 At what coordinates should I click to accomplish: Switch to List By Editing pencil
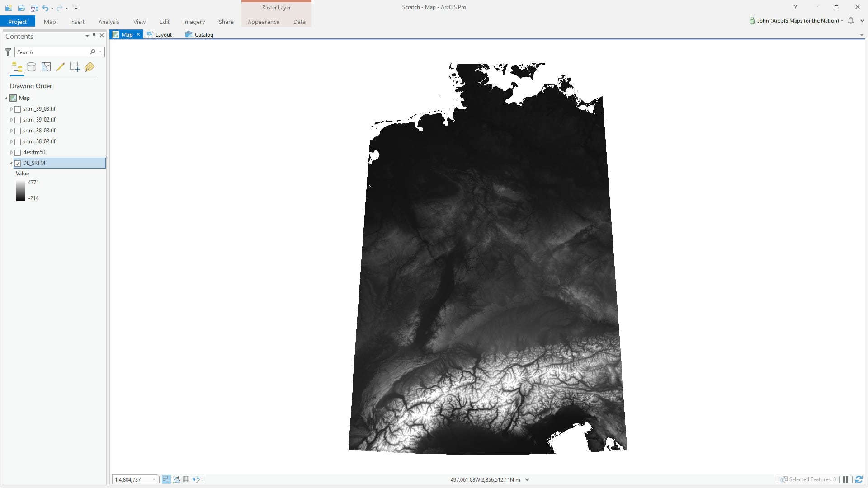[x=60, y=67]
